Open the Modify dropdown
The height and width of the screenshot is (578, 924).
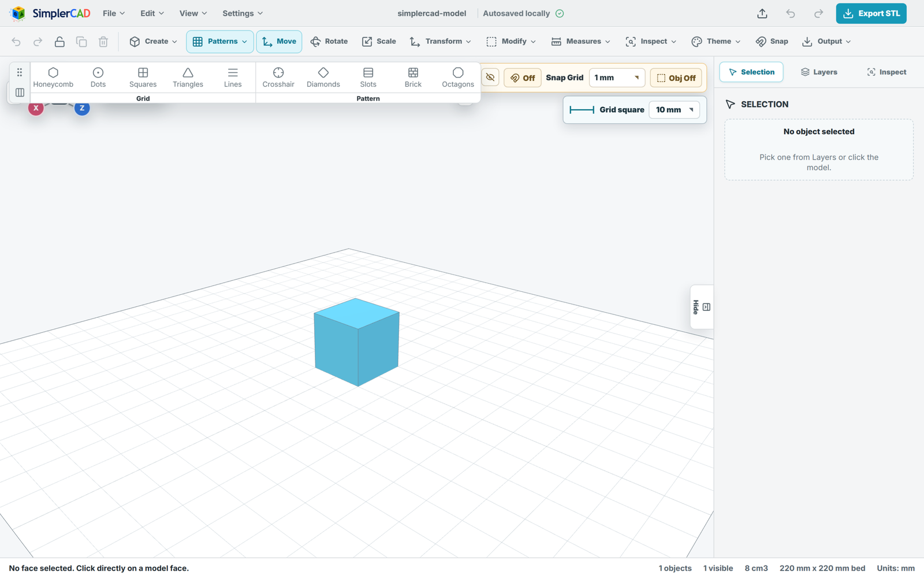511,42
